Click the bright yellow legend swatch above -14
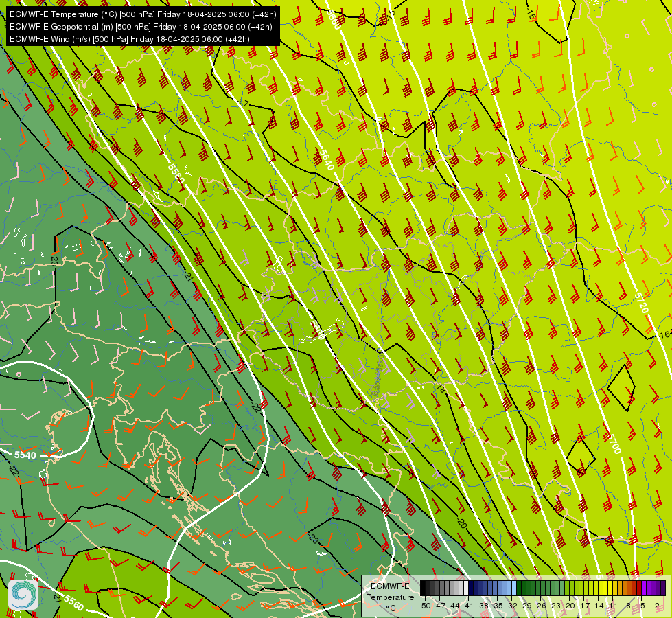The image size is (672, 618). click(x=601, y=588)
